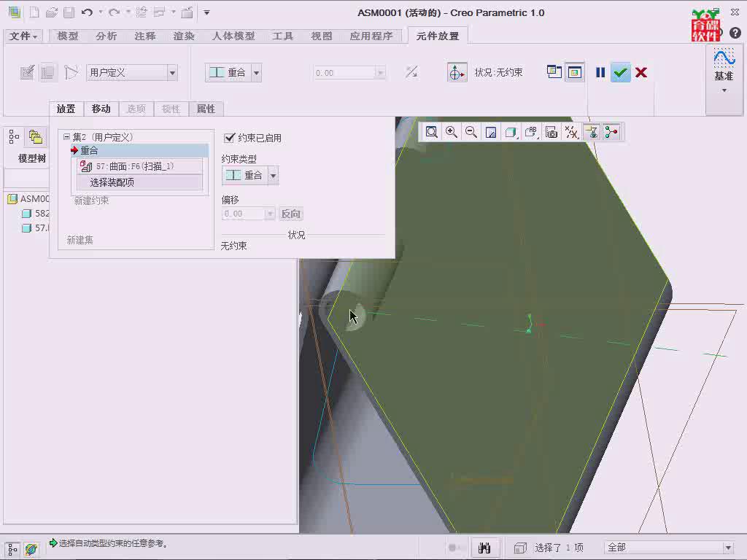Expand the undo history dropdown arrow
The height and width of the screenshot is (560, 747).
(101, 12)
